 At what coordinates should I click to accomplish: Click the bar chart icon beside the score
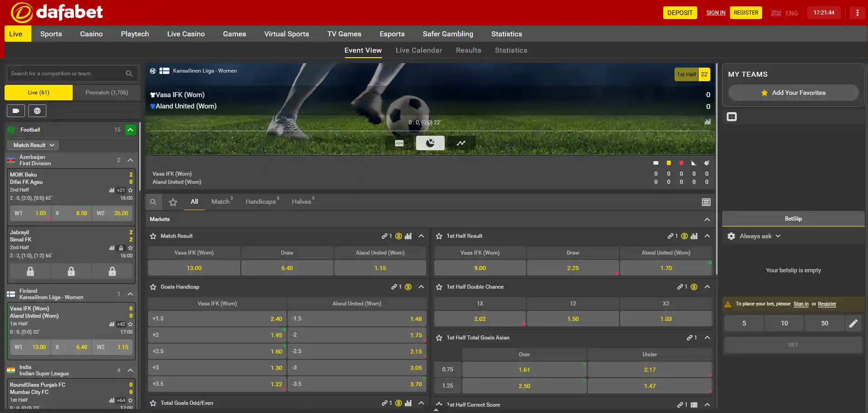707,122
